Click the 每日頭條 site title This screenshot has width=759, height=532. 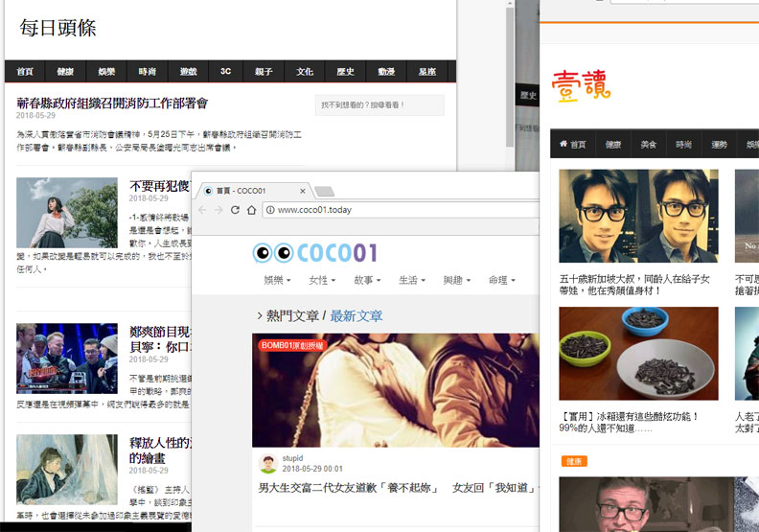58,28
